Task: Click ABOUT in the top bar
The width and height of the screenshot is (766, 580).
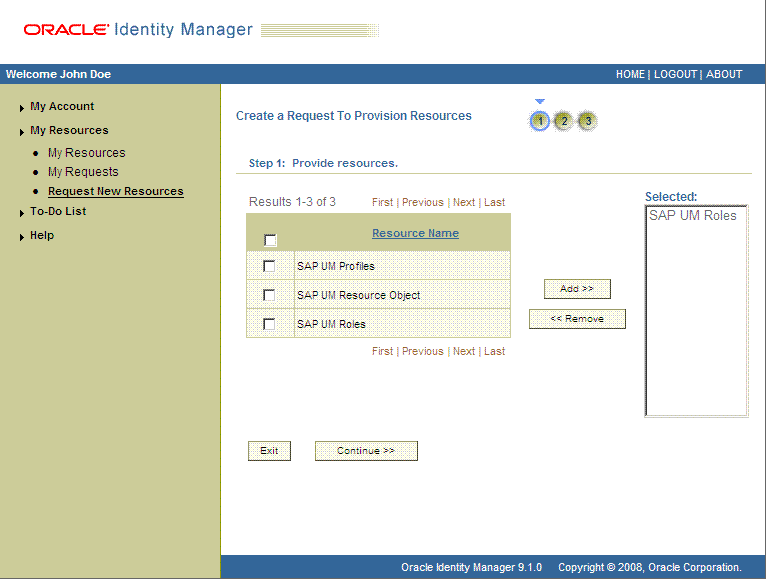Action: (x=724, y=74)
